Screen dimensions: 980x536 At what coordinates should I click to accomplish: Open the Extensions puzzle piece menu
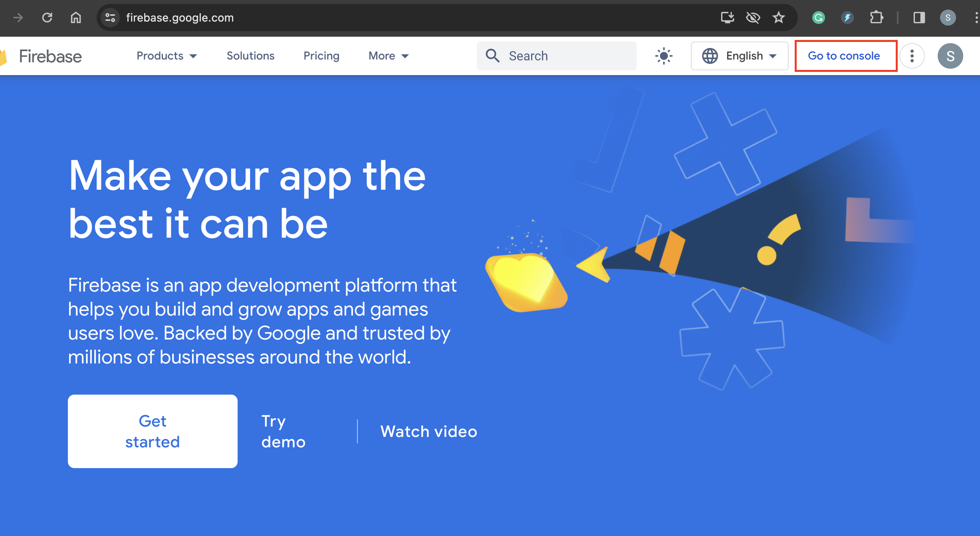[876, 18]
